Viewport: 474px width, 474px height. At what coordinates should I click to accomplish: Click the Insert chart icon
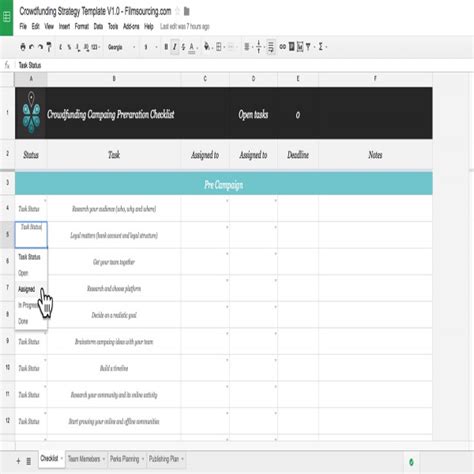pos(300,47)
